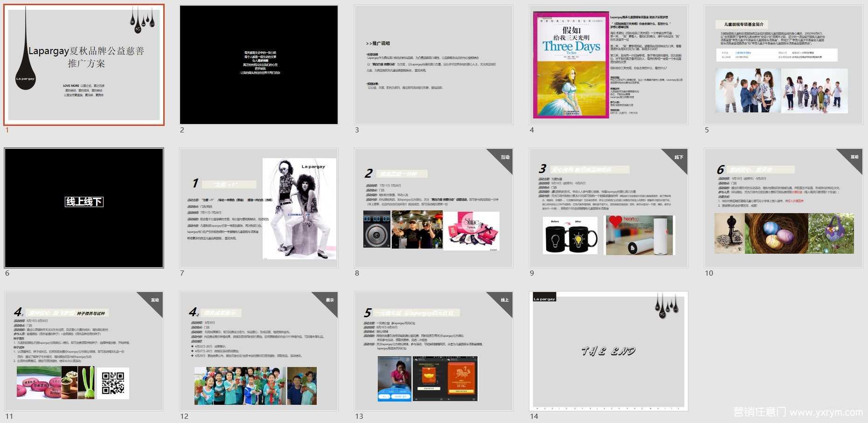Viewport: 868px width, 423px height.
Task: Select slide 12 with children group photo
Action: [x=259, y=351]
